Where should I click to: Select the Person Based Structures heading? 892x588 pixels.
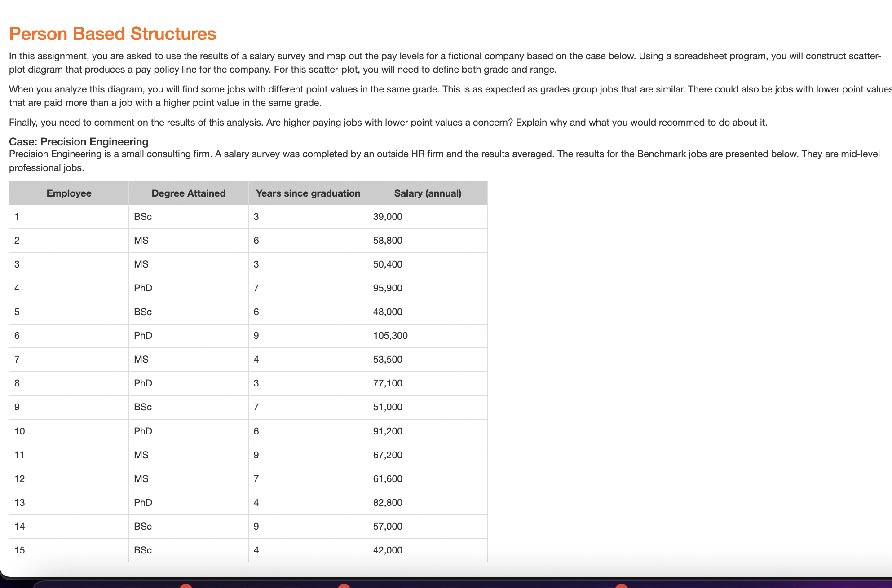112,33
